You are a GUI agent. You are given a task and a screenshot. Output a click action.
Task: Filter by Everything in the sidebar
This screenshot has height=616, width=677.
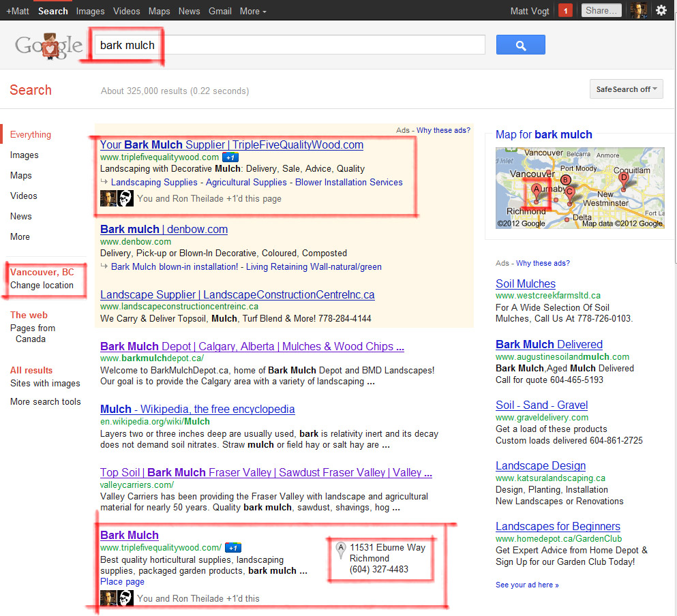[30, 135]
